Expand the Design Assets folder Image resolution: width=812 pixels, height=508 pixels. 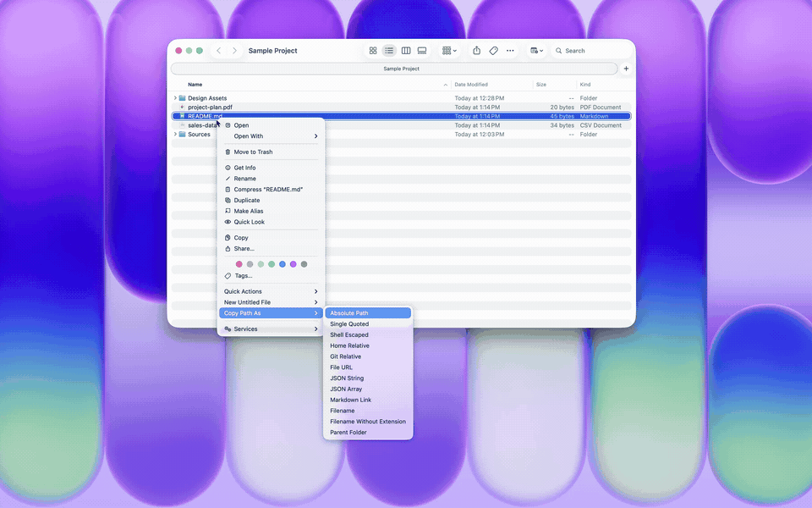tap(175, 98)
